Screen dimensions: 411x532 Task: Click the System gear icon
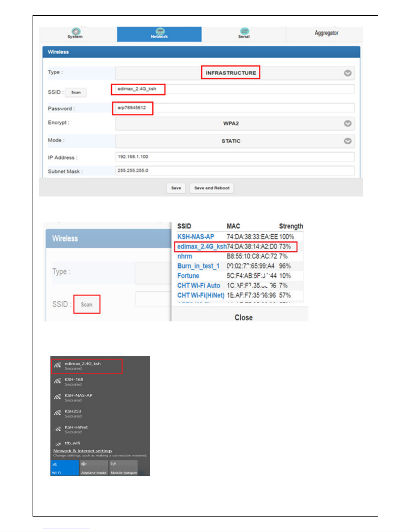pos(76,32)
